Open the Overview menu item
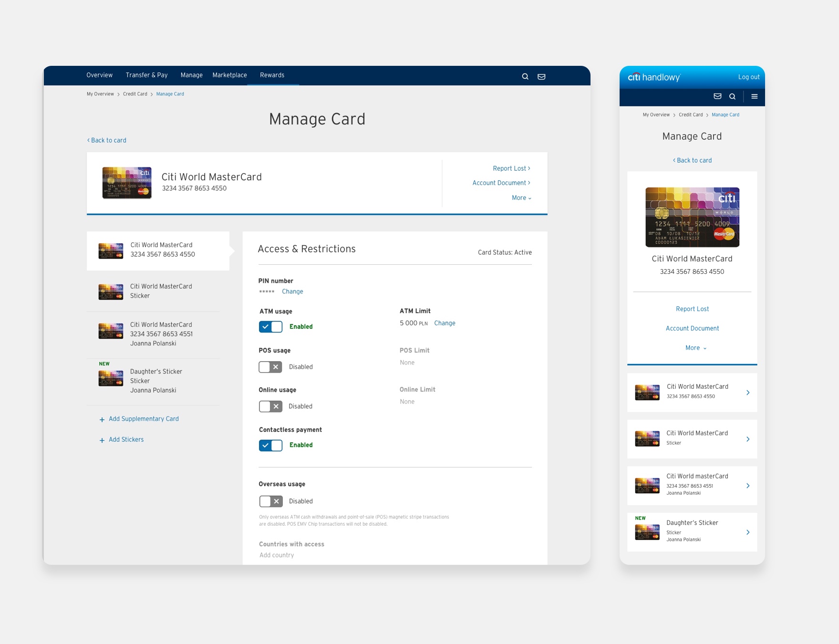The height and width of the screenshot is (644, 839). click(99, 75)
